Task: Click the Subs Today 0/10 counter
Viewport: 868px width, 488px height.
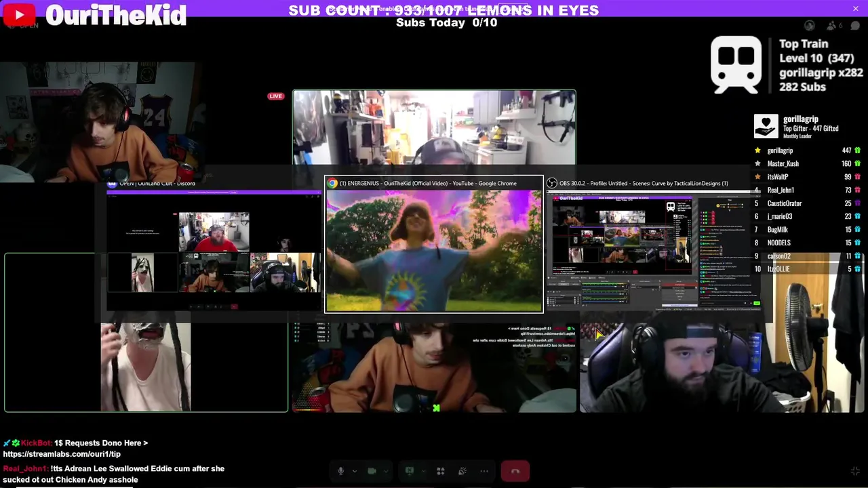Action: tap(446, 22)
